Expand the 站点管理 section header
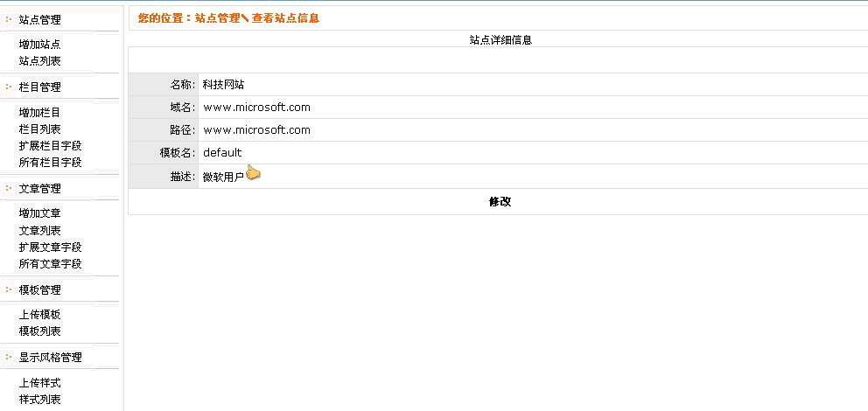This screenshot has height=411, width=868. (x=40, y=19)
